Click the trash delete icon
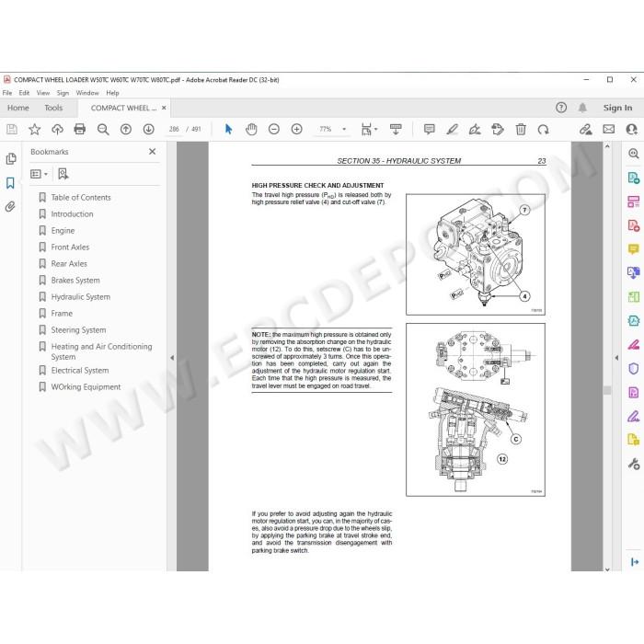The width and height of the screenshot is (644, 644). pyautogui.click(x=521, y=130)
